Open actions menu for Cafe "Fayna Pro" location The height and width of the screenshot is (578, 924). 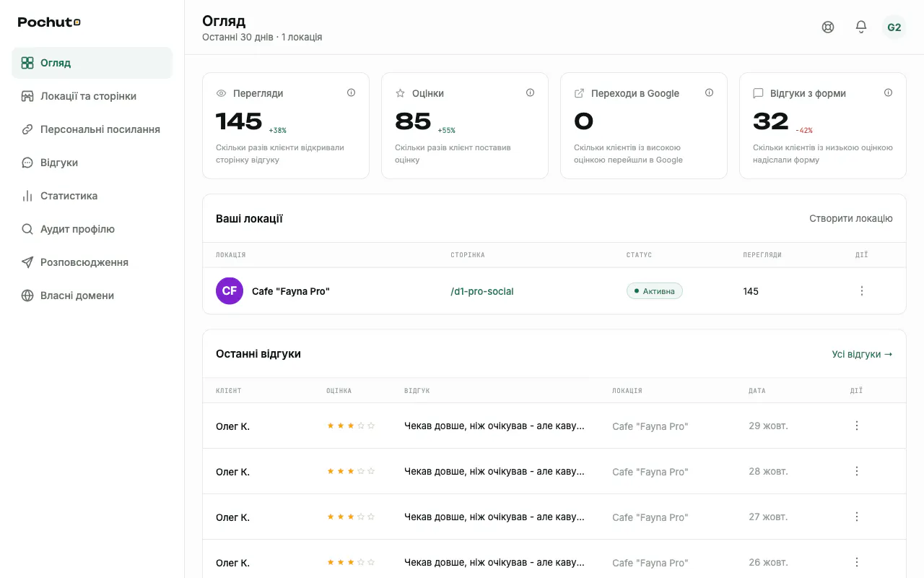861,291
